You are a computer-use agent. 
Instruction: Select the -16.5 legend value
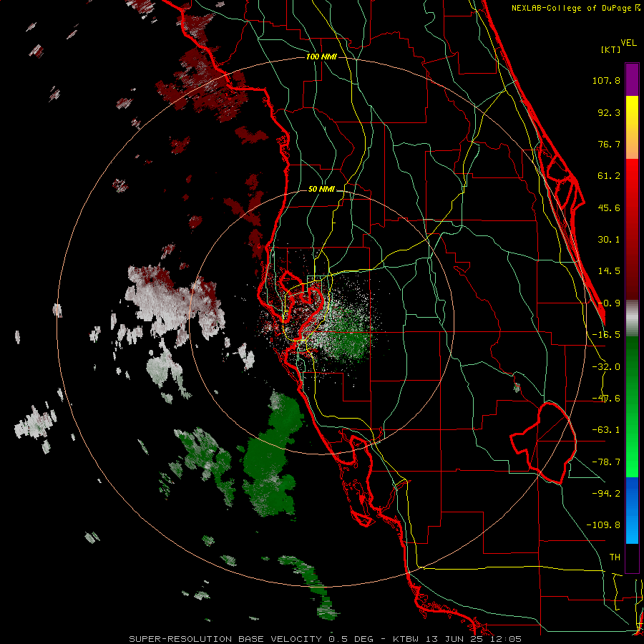coord(606,335)
